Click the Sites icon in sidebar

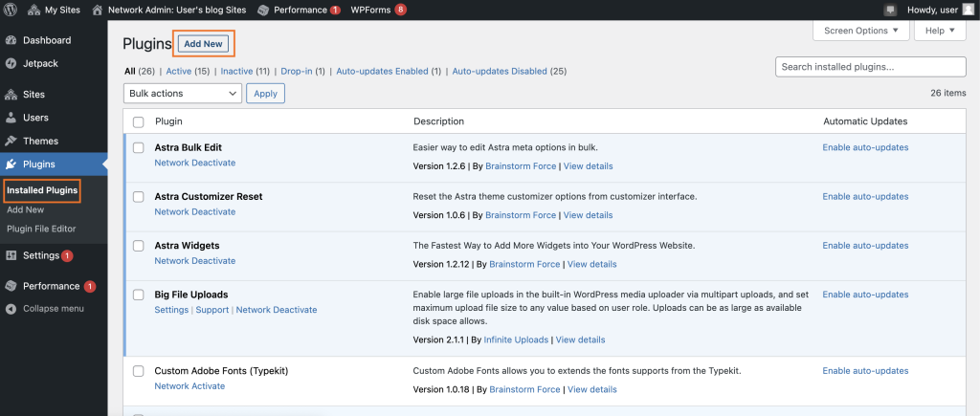coord(11,95)
